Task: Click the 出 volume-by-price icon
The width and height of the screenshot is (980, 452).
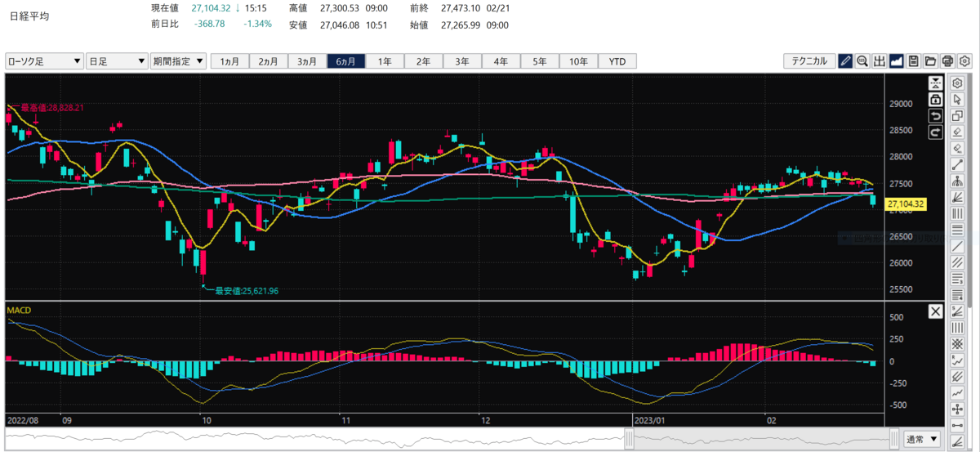Action: click(x=880, y=61)
